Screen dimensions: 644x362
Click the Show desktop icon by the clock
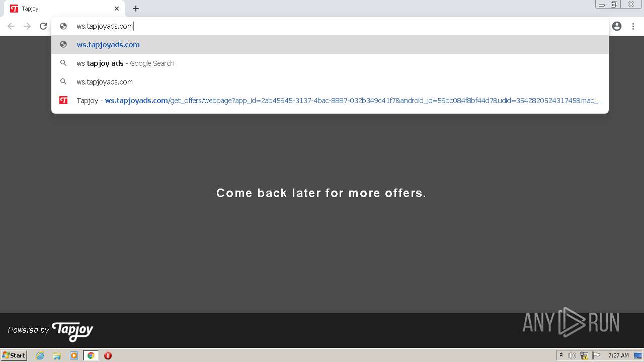click(638, 355)
